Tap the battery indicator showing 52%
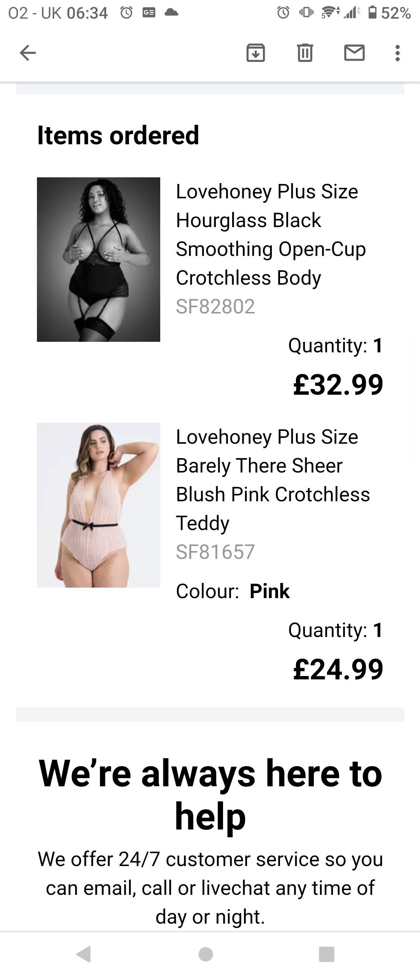The height and width of the screenshot is (980, 420). click(389, 13)
